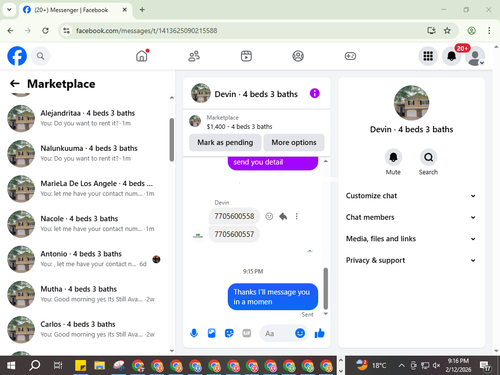React with emoji to message 7705600558

coord(269,216)
